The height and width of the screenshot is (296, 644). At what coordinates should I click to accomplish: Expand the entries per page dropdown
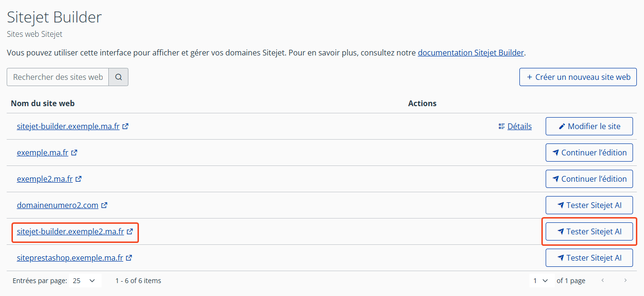coord(84,281)
